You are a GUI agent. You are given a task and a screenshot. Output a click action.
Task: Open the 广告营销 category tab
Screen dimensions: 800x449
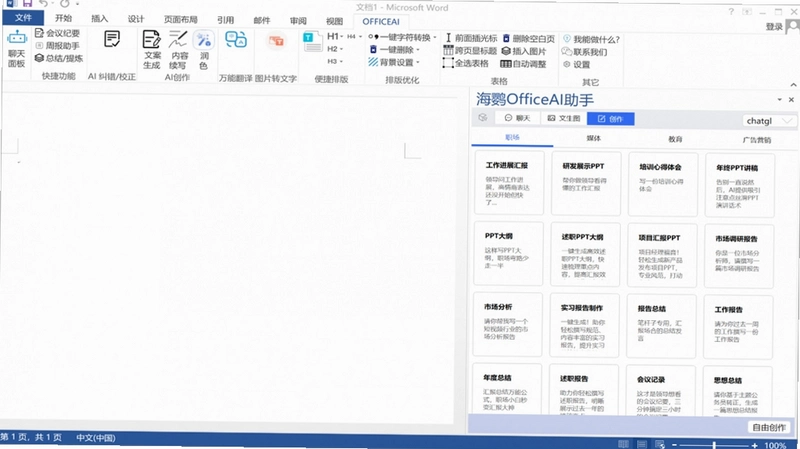point(757,140)
